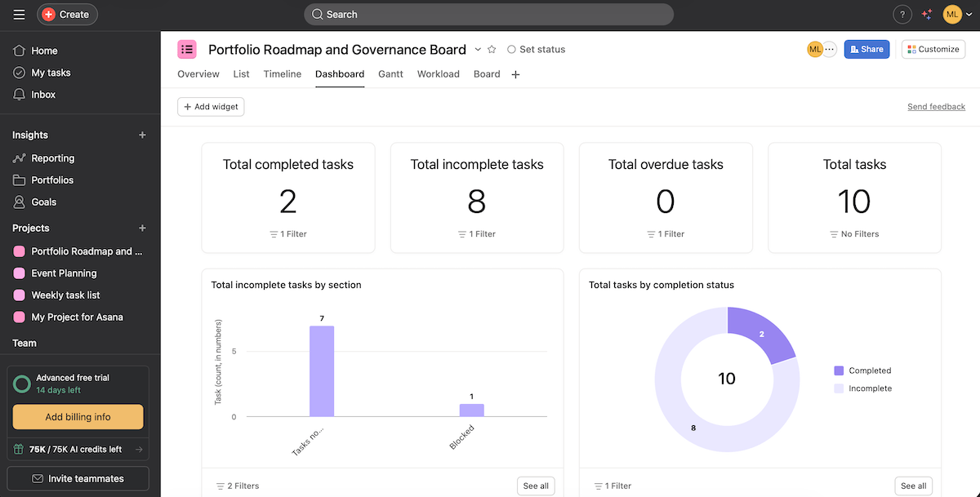
Task: Collapse the sidebar using the hamburger icon
Action: tap(18, 14)
